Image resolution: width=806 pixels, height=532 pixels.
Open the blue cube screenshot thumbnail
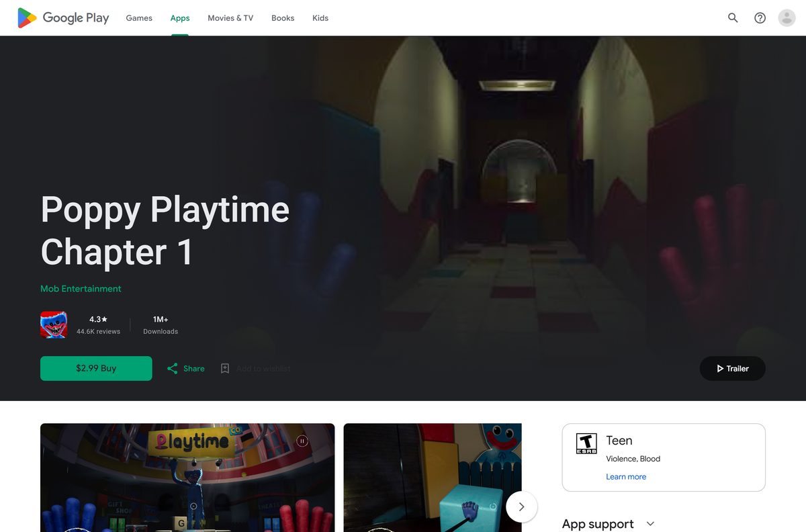[433, 478]
